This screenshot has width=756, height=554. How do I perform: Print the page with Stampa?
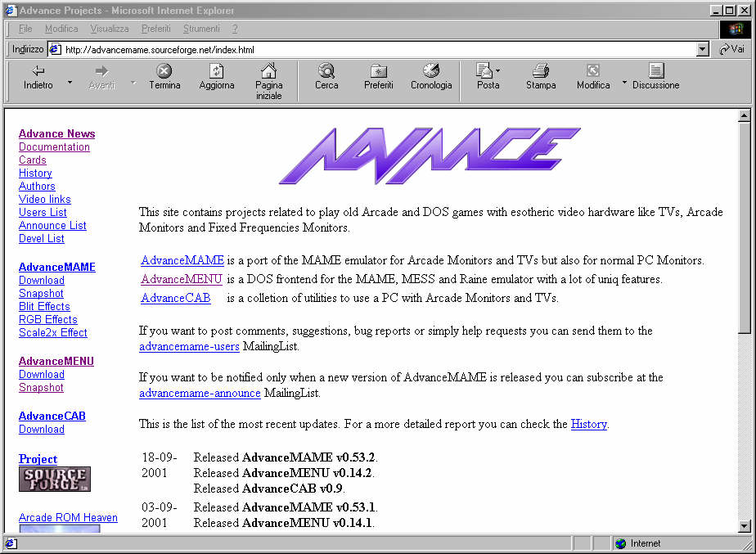point(541,78)
